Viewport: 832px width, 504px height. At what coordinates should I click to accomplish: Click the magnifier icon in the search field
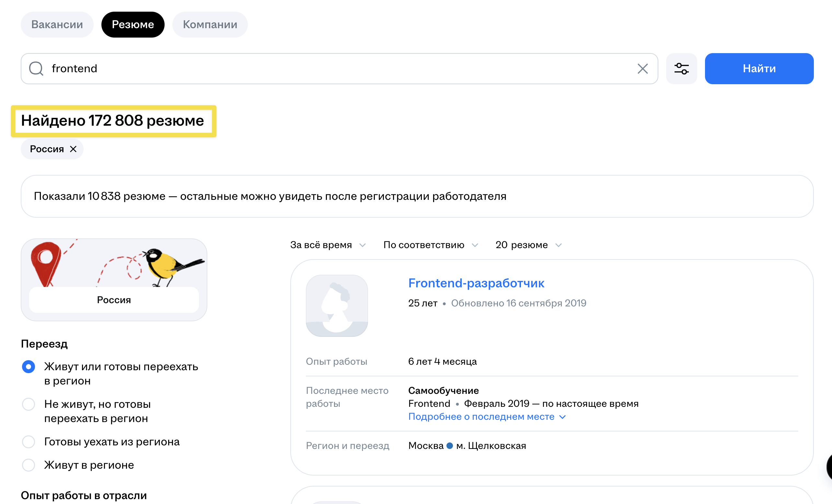[36, 69]
